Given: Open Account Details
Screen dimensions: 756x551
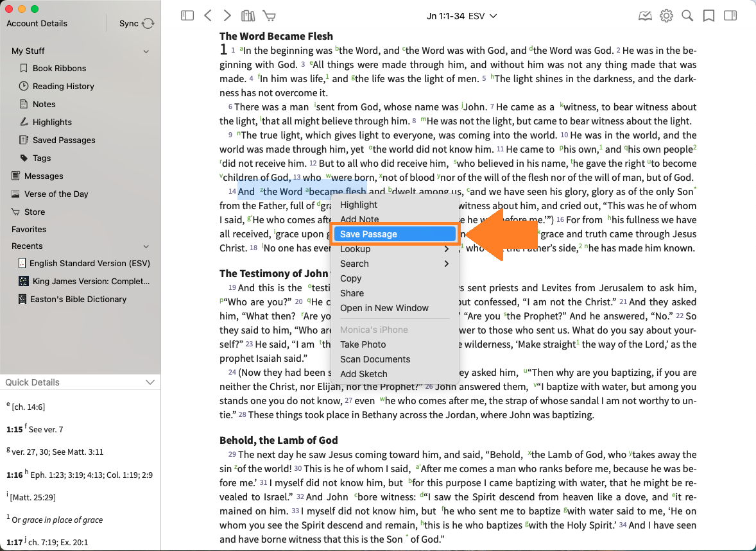Looking at the screenshot, I should [x=37, y=24].
